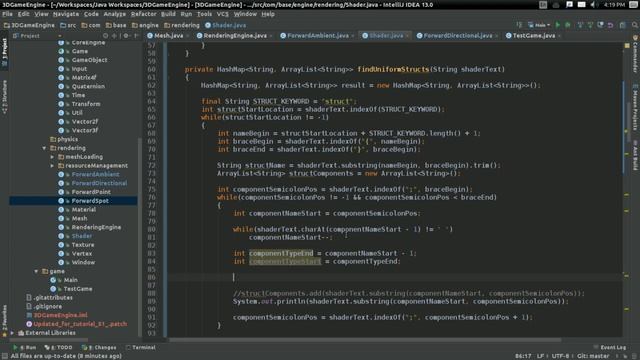Click the session menu icon at top-right
640x360 pixels.
pyautogui.click(x=633, y=4)
